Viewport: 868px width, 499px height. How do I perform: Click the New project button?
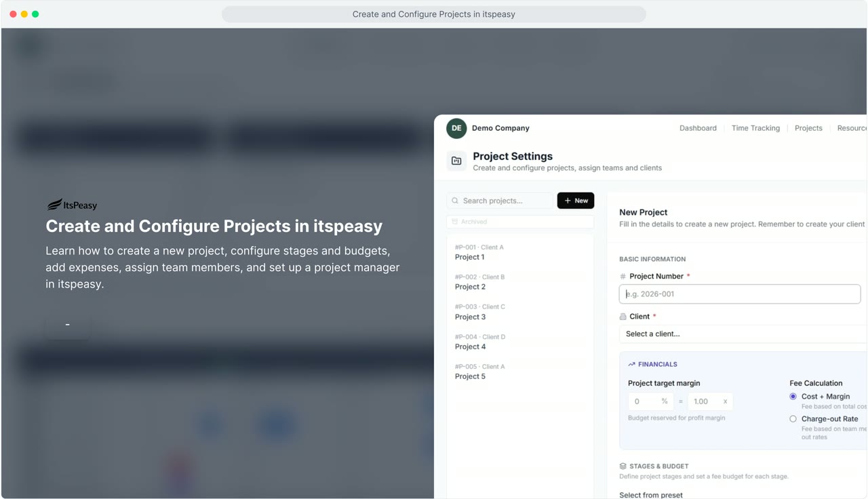(576, 201)
